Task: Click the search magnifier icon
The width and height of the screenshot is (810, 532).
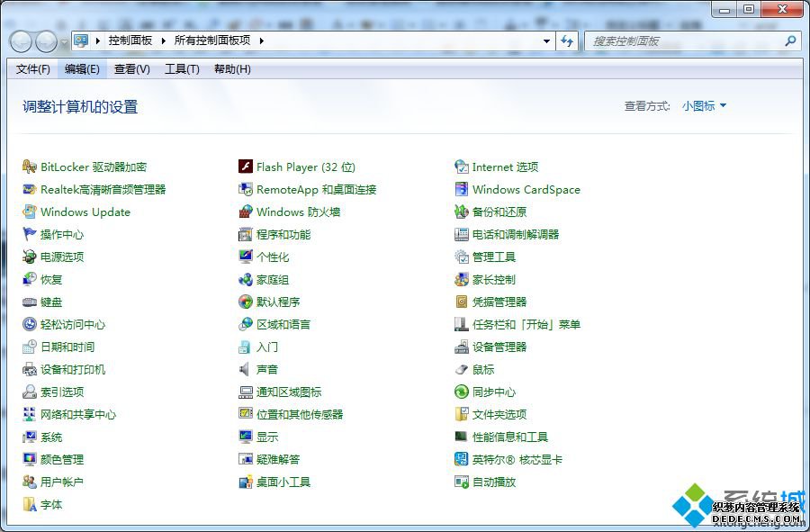Action: point(790,41)
